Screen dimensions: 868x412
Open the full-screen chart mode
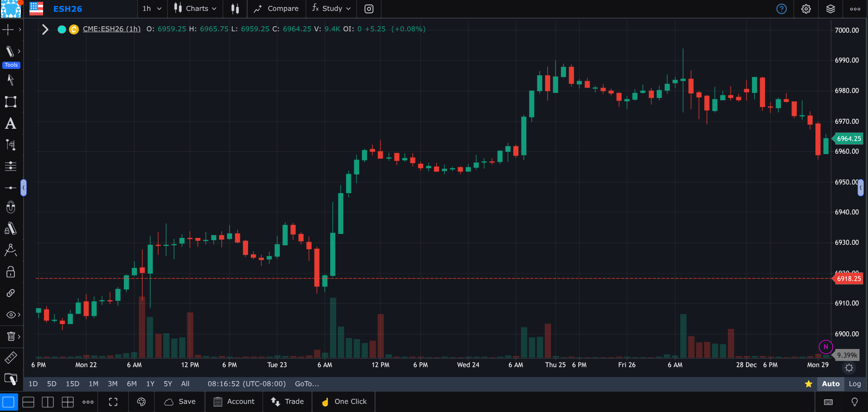(x=112, y=402)
